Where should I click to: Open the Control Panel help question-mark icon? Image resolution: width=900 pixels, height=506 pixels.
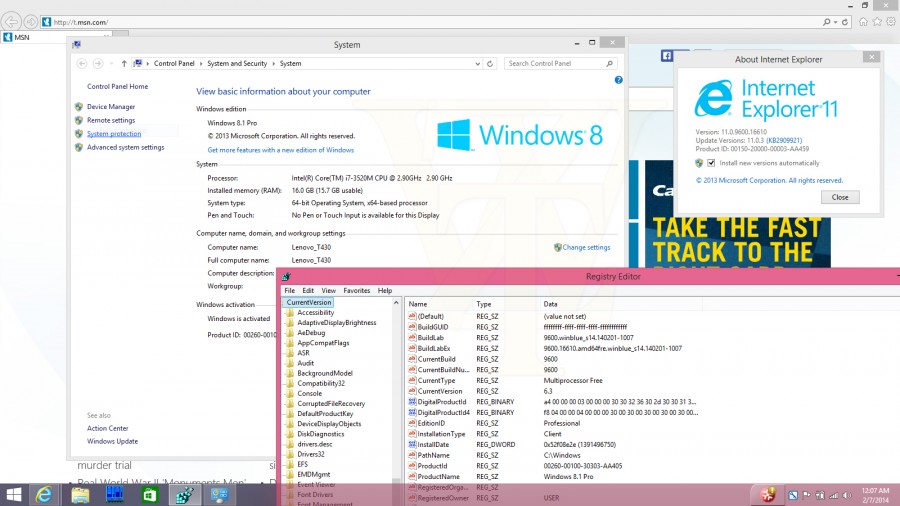pos(618,80)
